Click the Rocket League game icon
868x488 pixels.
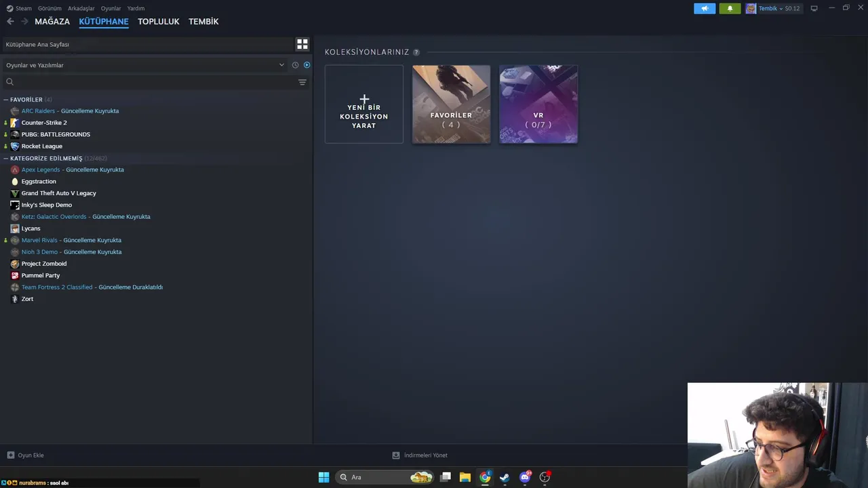[x=15, y=146]
